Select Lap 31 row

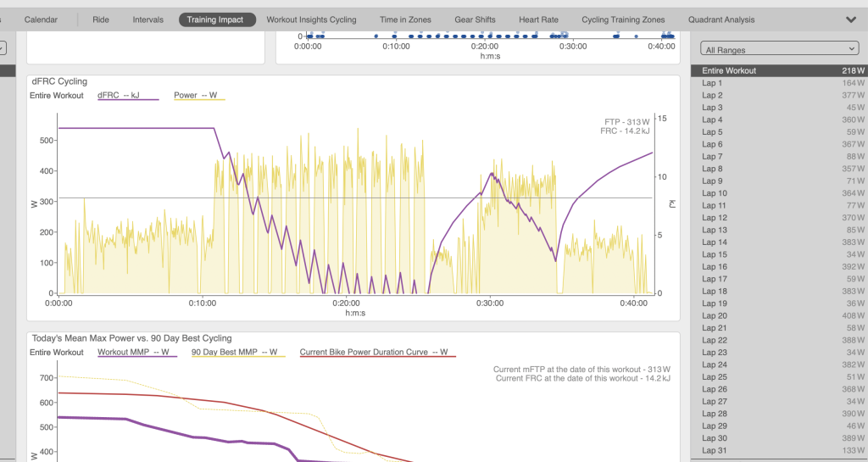point(780,450)
